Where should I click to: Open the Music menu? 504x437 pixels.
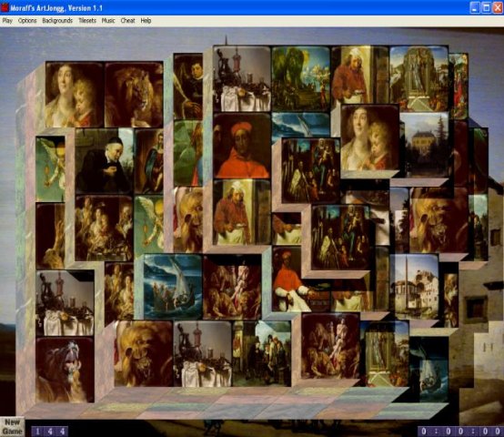click(x=108, y=21)
